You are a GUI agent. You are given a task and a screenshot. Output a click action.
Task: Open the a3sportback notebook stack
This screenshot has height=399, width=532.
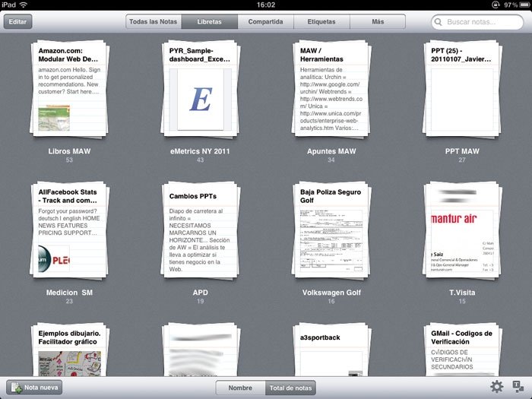coord(331,350)
